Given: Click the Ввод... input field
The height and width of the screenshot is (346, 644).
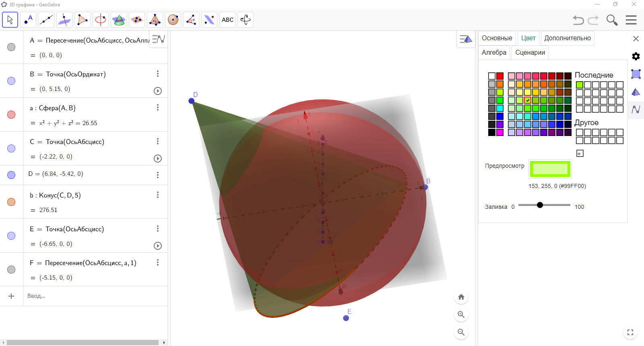Looking at the screenshot, I should [95, 296].
